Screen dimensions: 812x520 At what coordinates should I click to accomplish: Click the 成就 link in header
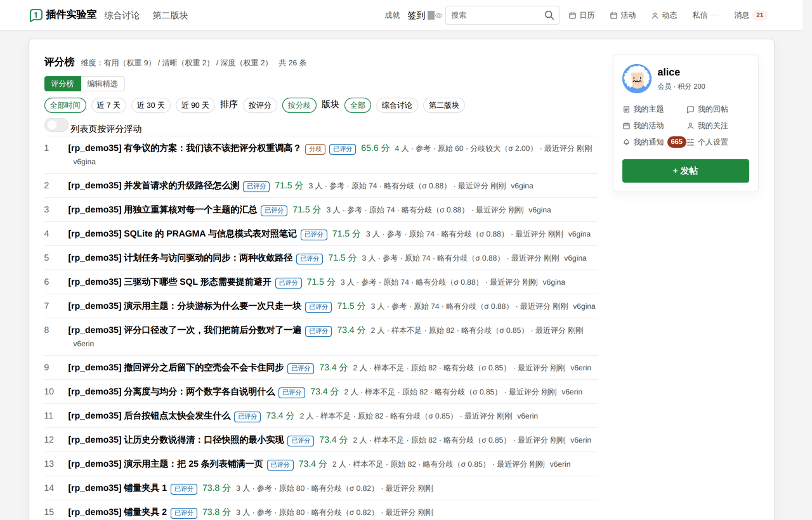(x=393, y=15)
